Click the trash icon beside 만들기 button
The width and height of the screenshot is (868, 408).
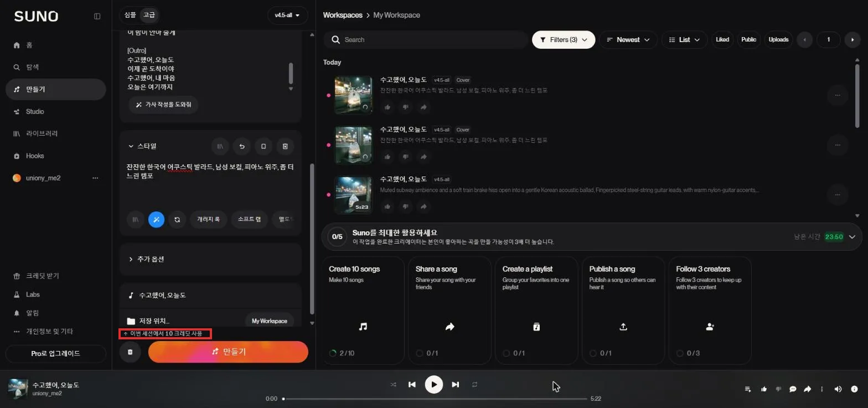pos(130,352)
